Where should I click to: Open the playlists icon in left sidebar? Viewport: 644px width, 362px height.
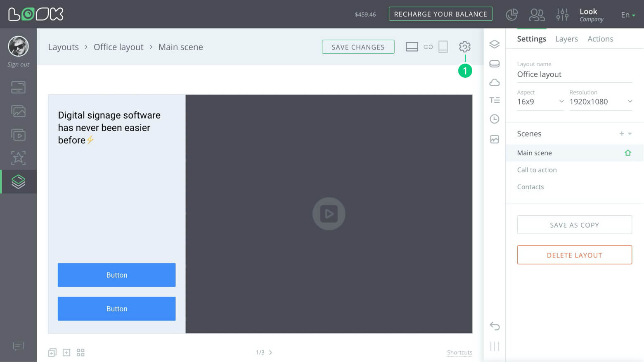point(18,135)
